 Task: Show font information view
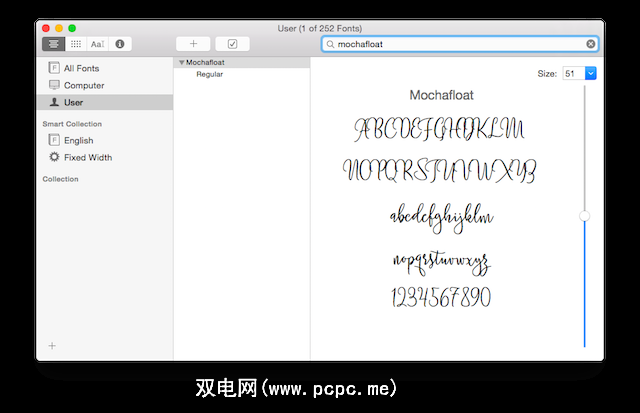click(x=120, y=44)
